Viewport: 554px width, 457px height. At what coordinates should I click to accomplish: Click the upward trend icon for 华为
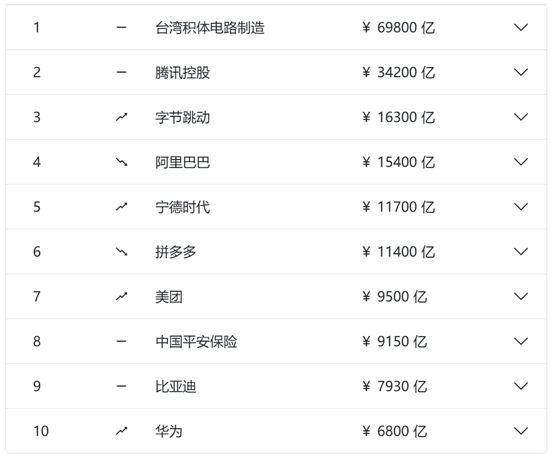tap(122, 431)
